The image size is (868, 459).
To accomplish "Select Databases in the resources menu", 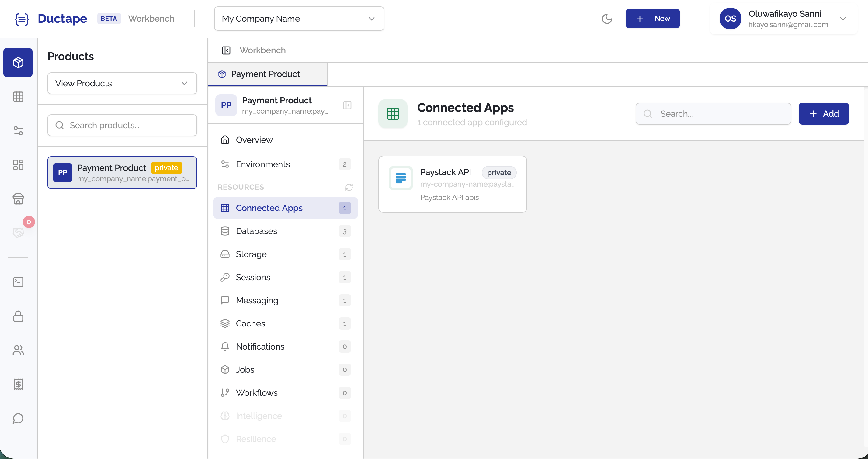I will point(256,231).
